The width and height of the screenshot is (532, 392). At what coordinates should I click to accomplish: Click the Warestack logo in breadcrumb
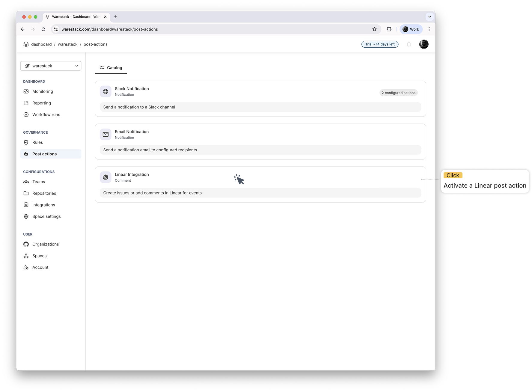tap(26, 44)
